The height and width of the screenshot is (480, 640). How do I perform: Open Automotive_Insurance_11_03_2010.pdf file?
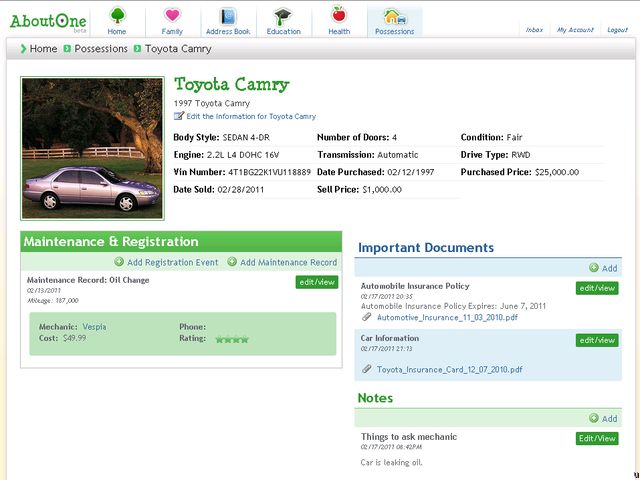pyautogui.click(x=447, y=317)
